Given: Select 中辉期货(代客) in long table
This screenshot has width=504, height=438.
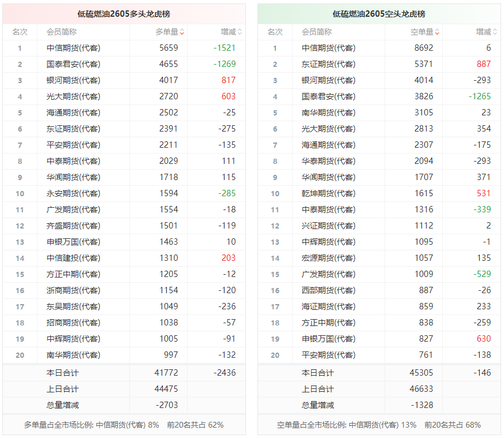Looking at the screenshot, I should [x=73, y=339].
